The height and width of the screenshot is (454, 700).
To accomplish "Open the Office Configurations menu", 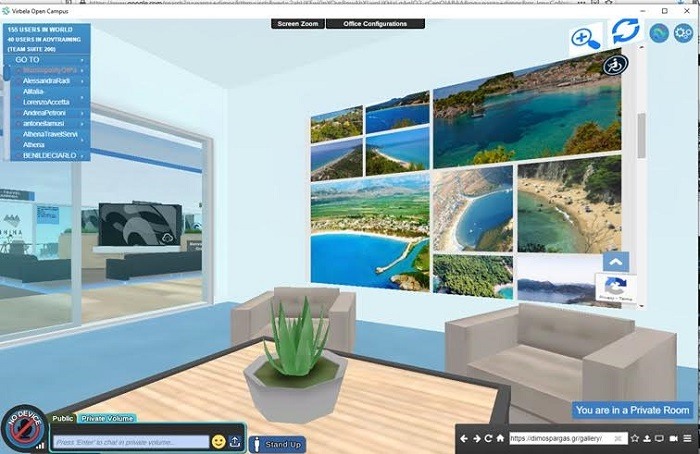I will [375, 23].
